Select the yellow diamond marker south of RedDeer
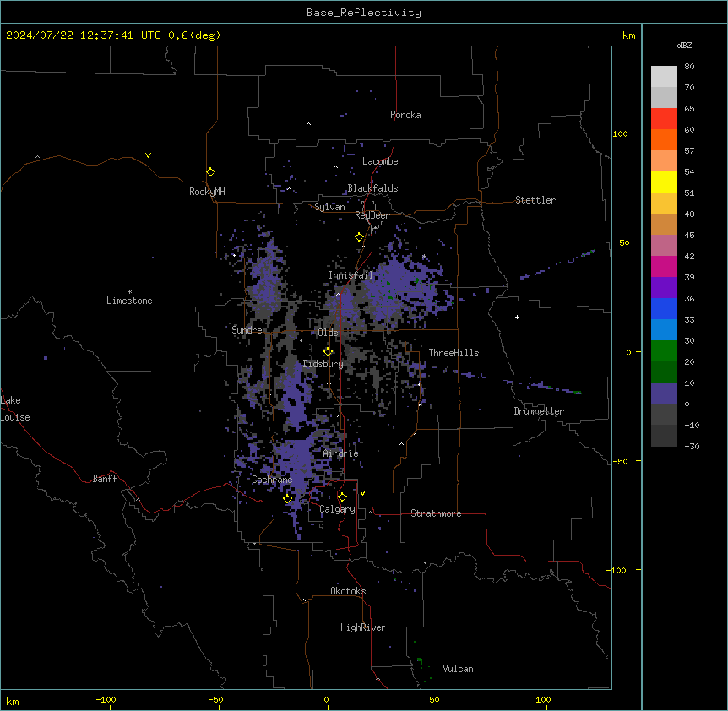Screen dimensions: 728x711 point(360,237)
